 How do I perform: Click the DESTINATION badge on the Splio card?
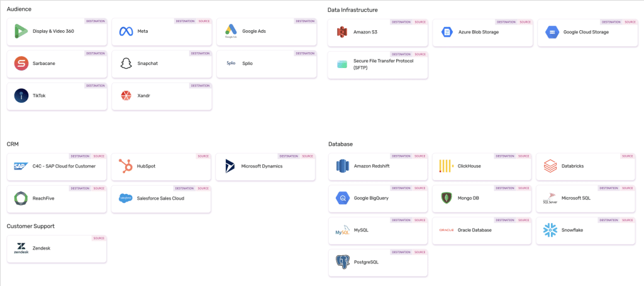305,53
